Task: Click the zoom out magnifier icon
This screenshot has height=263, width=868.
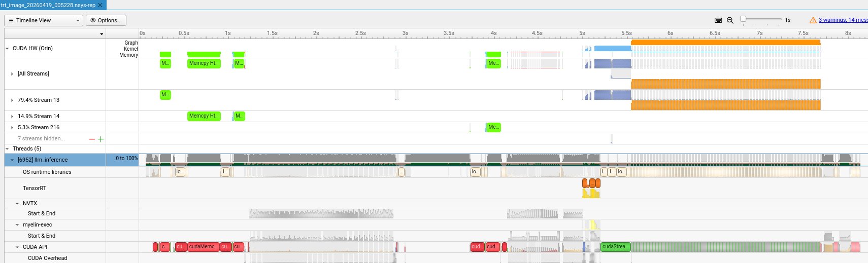Action: (x=730, y=20)
